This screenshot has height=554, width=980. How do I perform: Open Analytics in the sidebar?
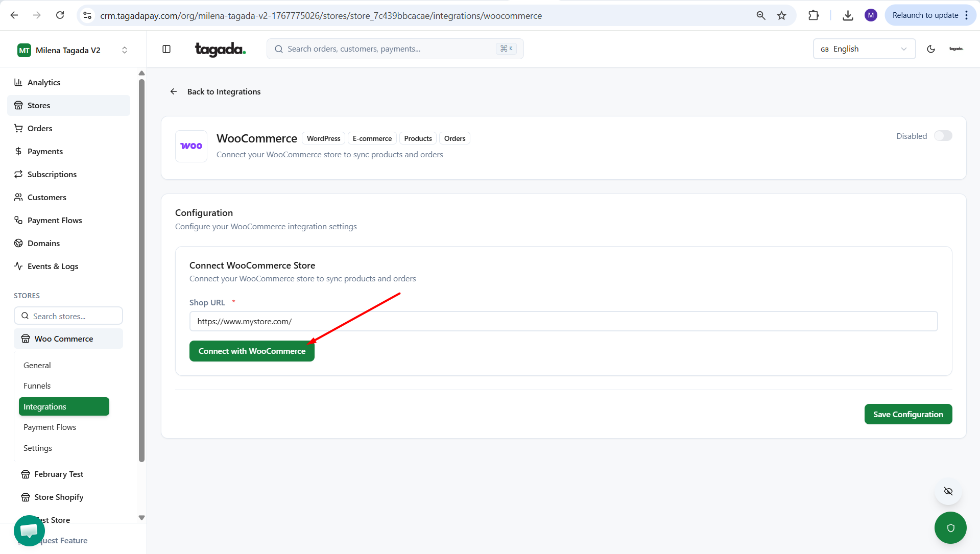point(44,82)
